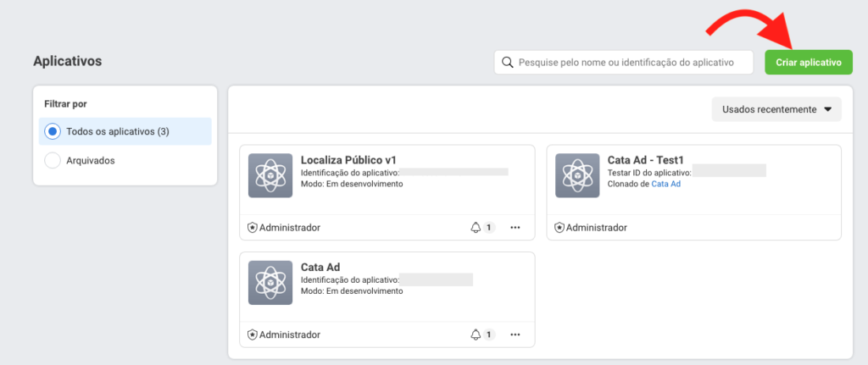The image size is (868, 365).
Task: Open Localiza Público v1 app icon
Action: pos(270,175)
